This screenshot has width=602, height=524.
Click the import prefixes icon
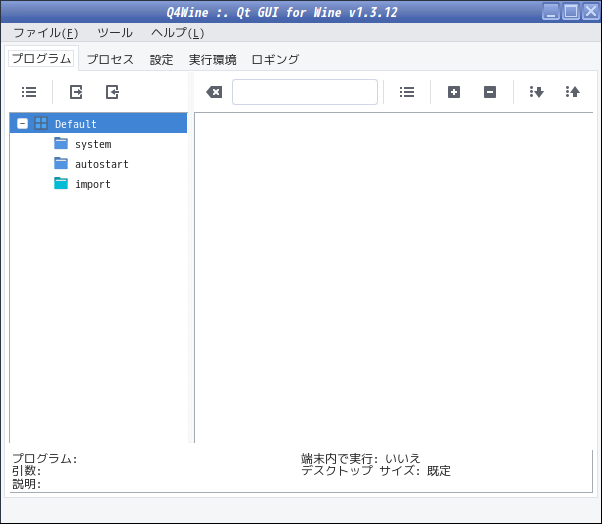click(112, 92)
